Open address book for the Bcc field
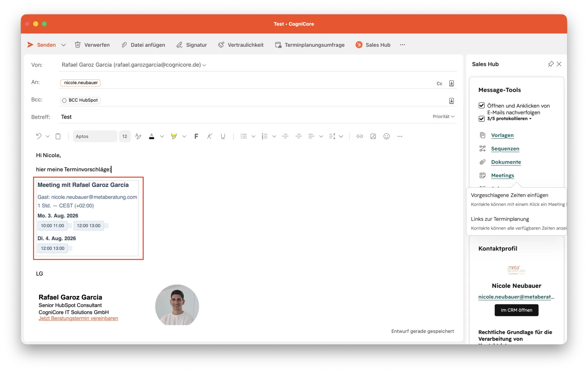 [x=452, y=101]
